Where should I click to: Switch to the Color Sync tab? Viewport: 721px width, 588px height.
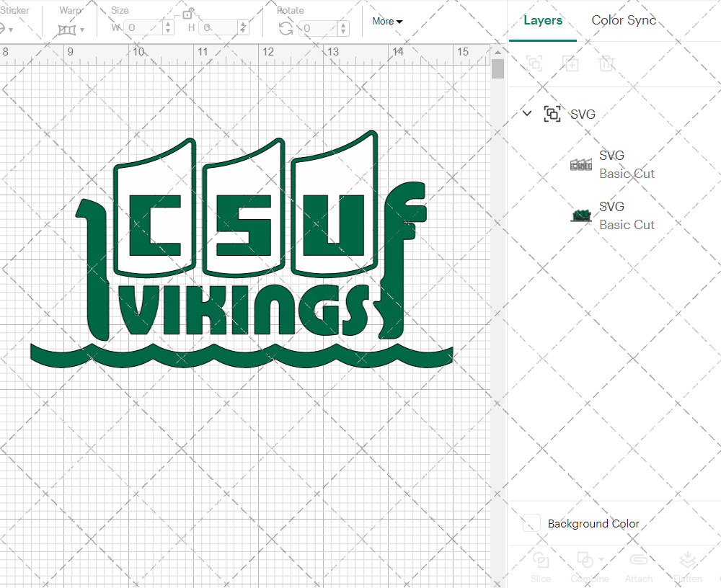point(624,20)
